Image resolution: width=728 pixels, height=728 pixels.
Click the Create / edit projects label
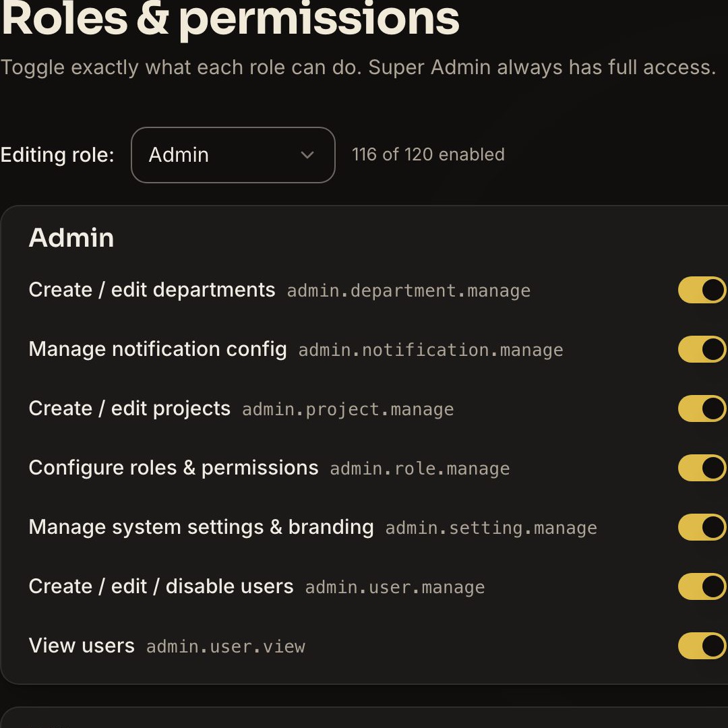(129, 408)
